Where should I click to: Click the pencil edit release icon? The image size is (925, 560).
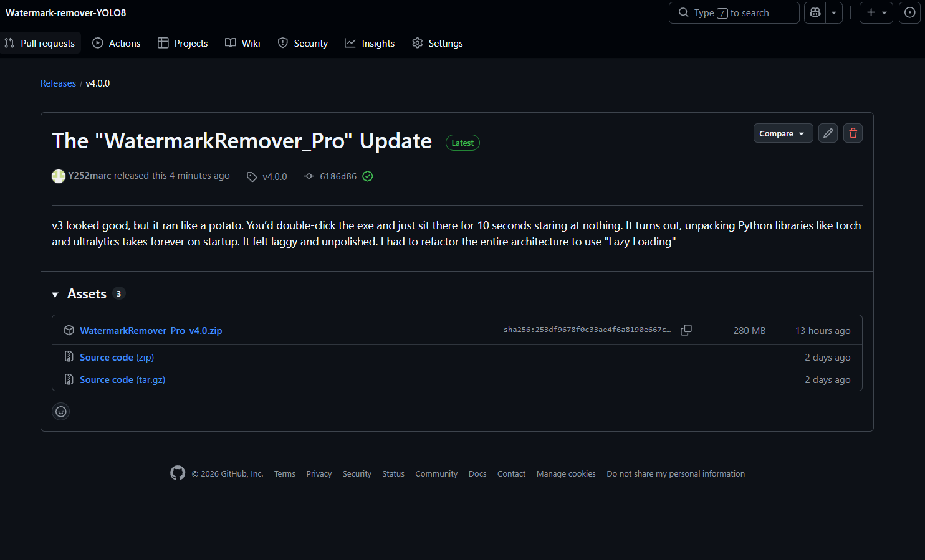click(828, 133)
